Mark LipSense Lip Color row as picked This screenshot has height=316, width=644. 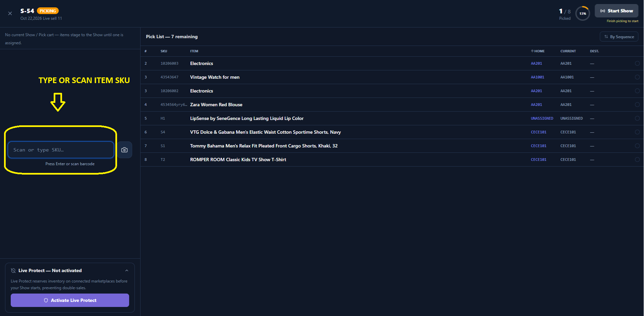click(x=637, y=118)
